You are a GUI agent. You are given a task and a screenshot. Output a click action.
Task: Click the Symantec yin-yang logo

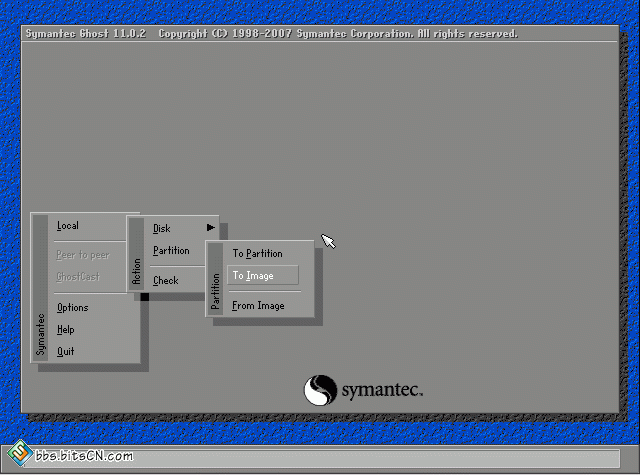(320, 390)
